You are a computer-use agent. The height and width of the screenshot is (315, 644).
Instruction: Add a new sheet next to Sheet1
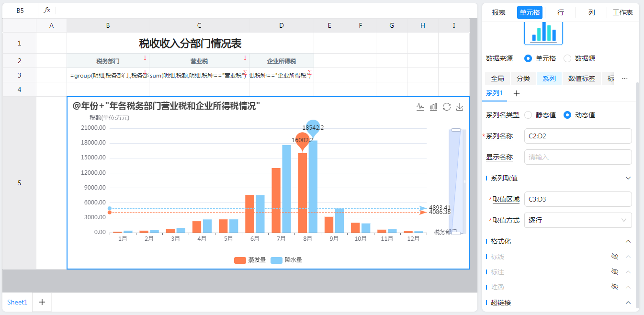click(x=42, y=302)
